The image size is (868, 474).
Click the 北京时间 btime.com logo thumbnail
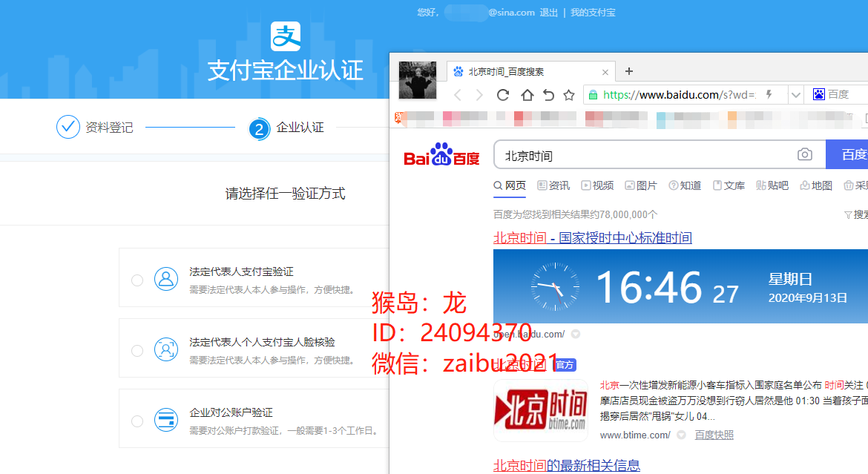[x=540, y=410]
